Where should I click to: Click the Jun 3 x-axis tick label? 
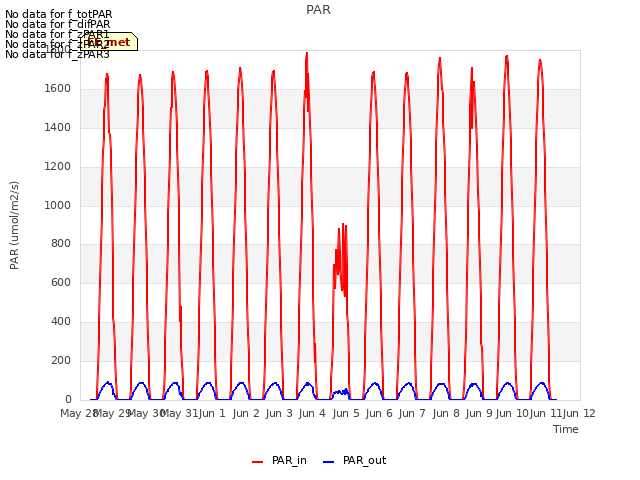pos(279,413)
